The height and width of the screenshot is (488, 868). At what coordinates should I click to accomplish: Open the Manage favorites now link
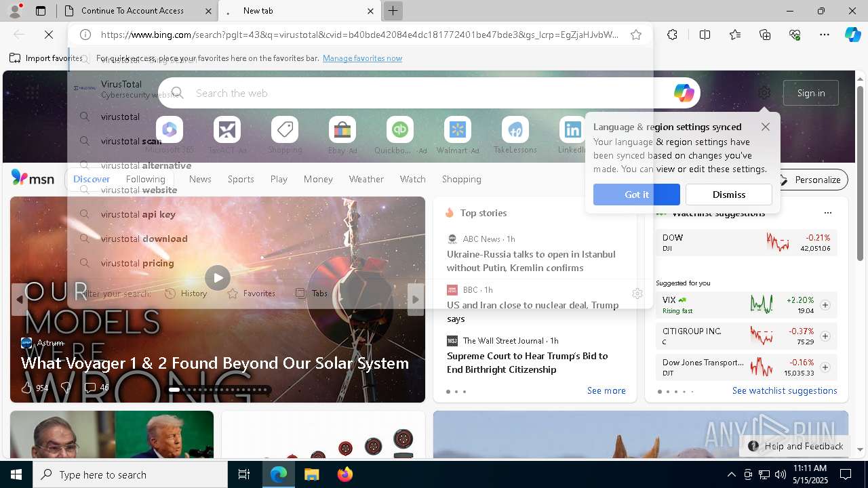(x=362, y=58)
